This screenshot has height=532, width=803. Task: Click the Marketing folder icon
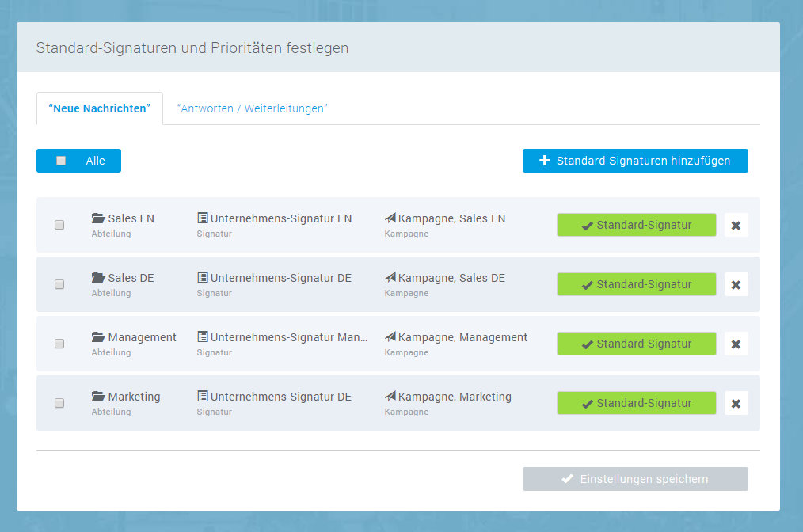pyautogui.click(x=98, y=397)
